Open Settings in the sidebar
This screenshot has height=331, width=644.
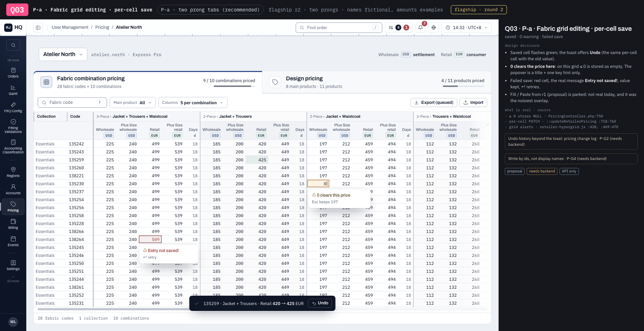pyautogui.click(x=13, y=265)
